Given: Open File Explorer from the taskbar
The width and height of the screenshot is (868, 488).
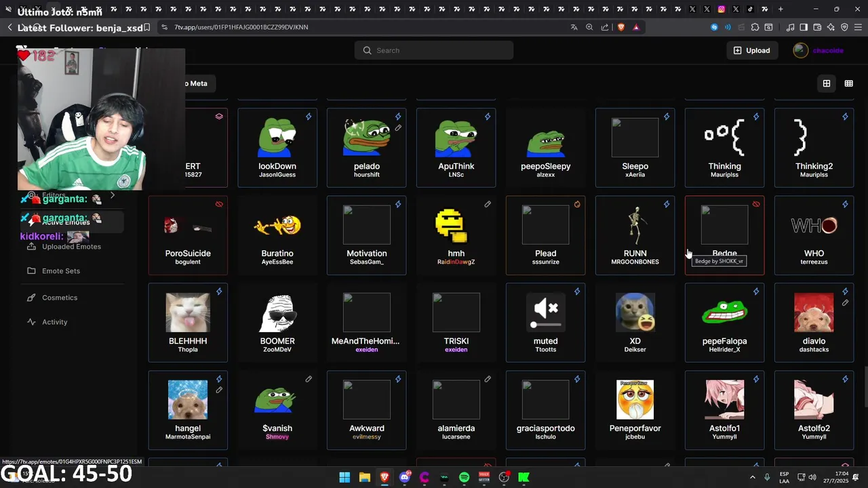Looking at the screenshot, I should (365, 477).
